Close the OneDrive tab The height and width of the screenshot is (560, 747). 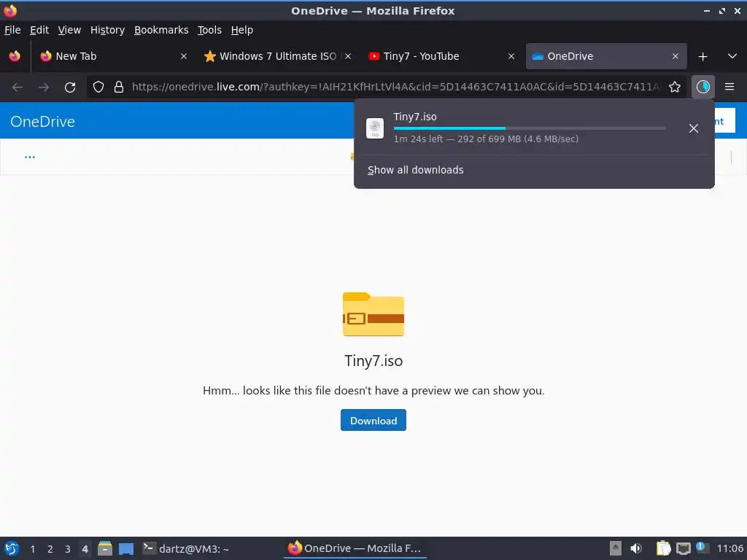coord(675,56)
